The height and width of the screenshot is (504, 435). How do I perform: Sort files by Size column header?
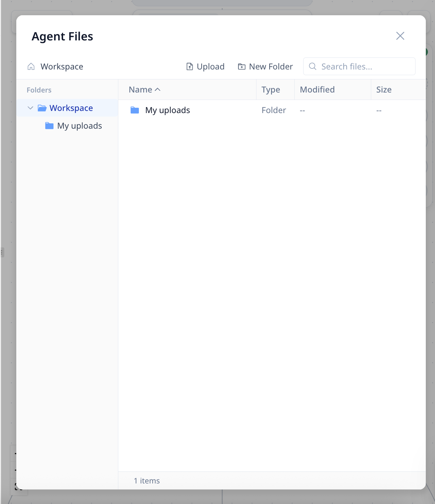(384, 90)
